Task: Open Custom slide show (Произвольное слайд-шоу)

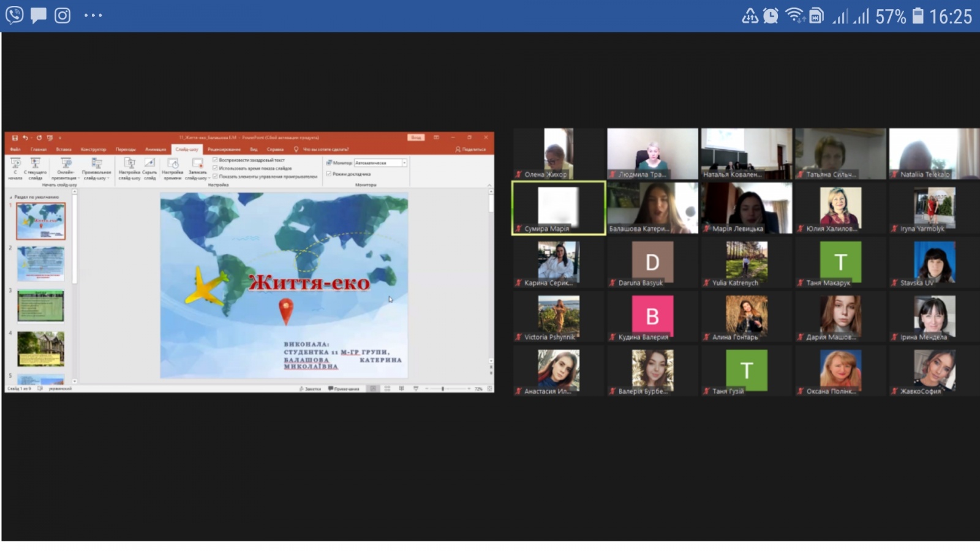Action: pyautogui.click(x=97, y=168)
